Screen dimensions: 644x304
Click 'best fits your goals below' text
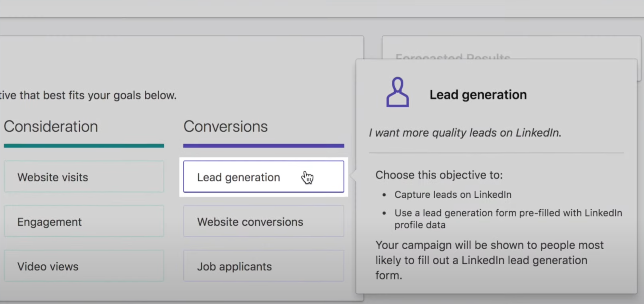110,95
